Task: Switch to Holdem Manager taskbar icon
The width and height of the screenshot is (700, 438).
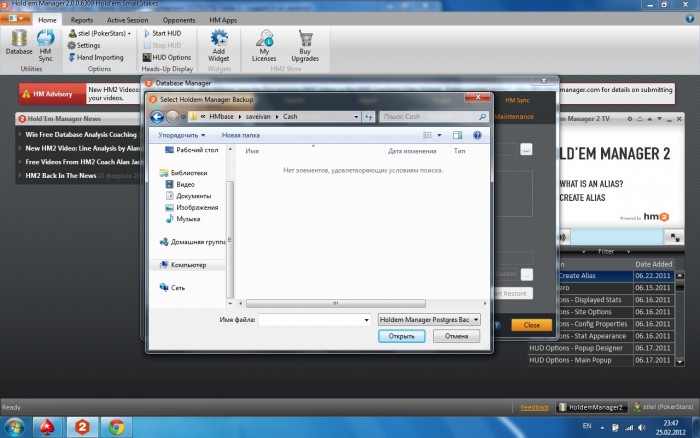Action: [82, 427]
